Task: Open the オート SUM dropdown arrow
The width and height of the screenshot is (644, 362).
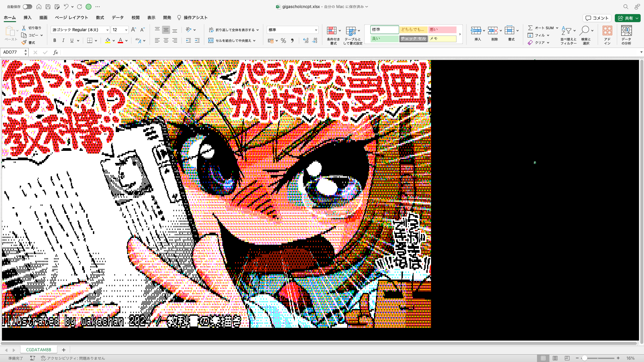Action: coord(557,28)
